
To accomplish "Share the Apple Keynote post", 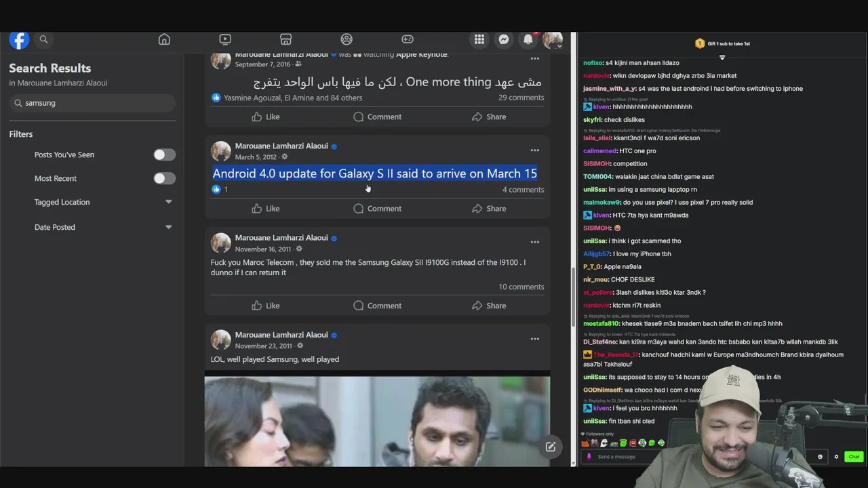I will point(489,117).
